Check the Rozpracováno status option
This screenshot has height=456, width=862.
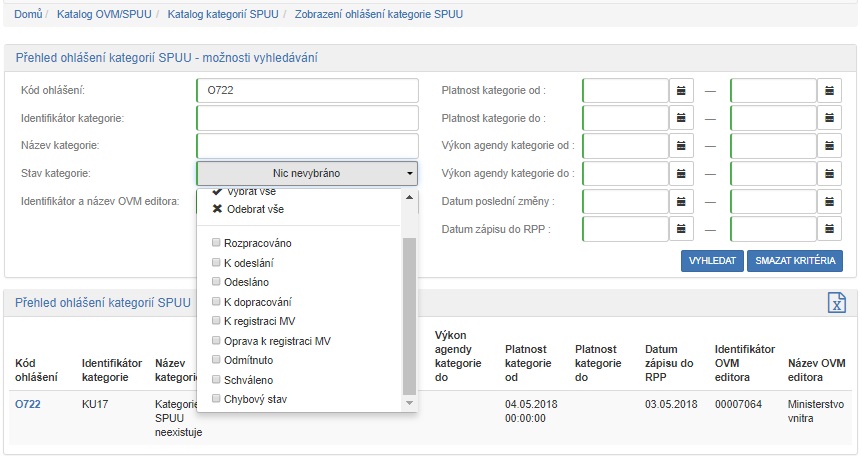click(x=217, y=243)
